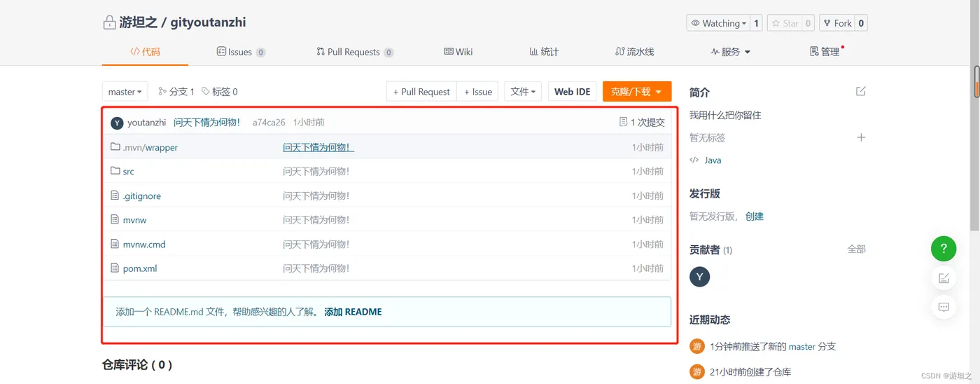
Task: Open the pom.xml file name
Action: [x=140, y=268]
